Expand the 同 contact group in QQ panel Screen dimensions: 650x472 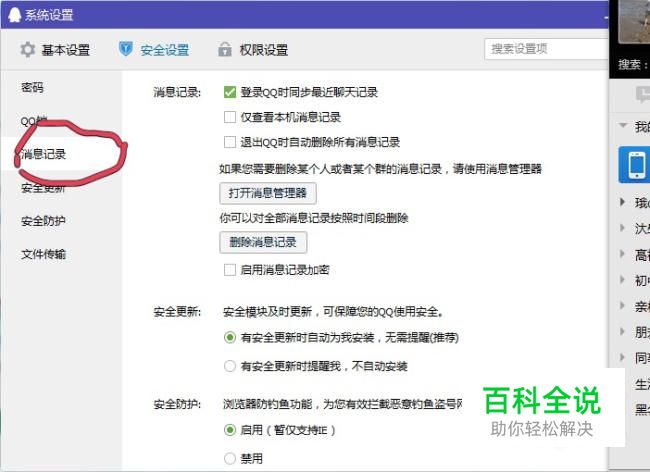(x=622, y=357)
